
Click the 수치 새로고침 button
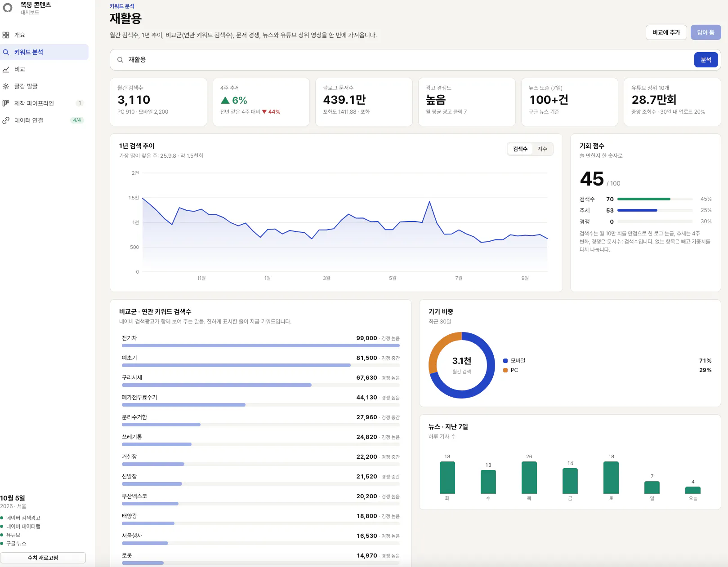point(43,558)
